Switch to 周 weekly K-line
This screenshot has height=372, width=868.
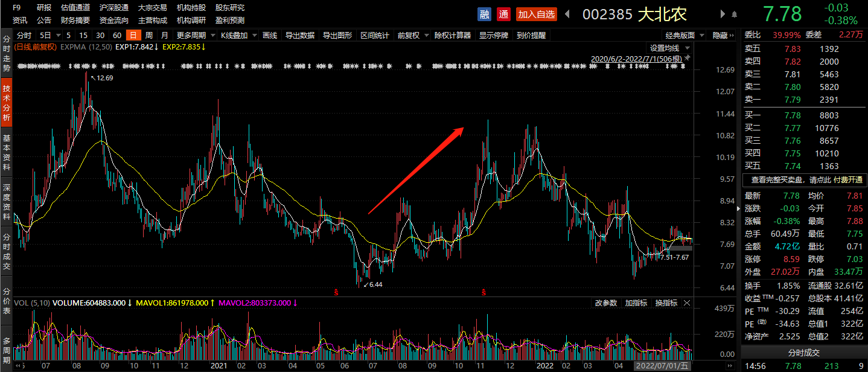point(148,36)
